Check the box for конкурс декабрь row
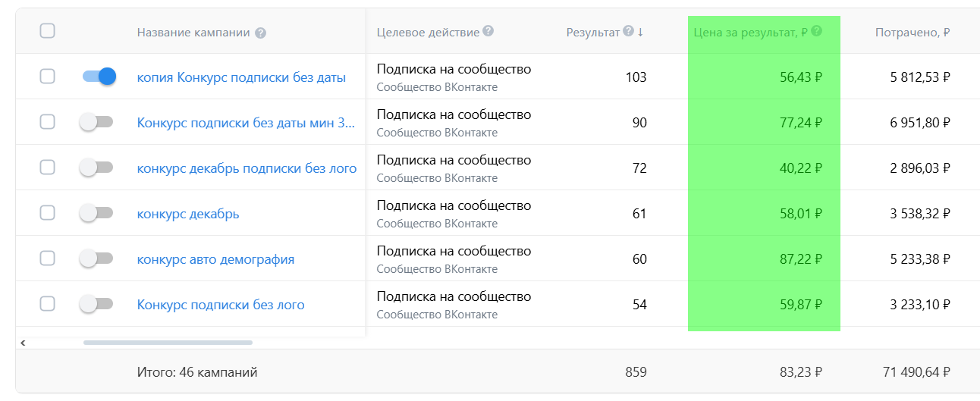The height and width of the screenshot is (401, 980). tap(47, 213)
